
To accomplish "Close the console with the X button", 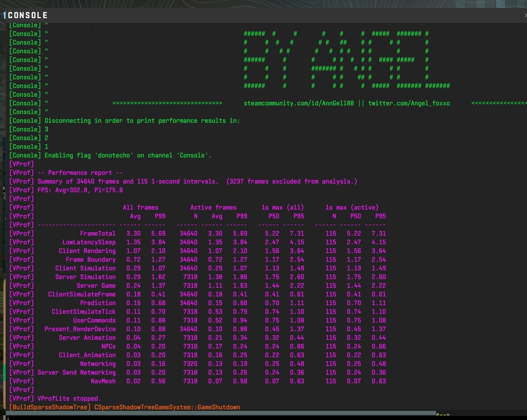I will point(525,15).
